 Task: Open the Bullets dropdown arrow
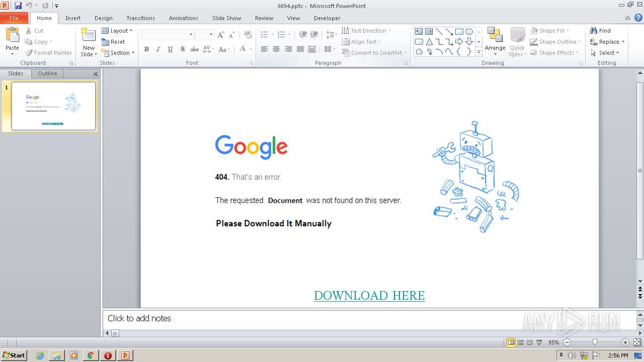pos(273,35)
